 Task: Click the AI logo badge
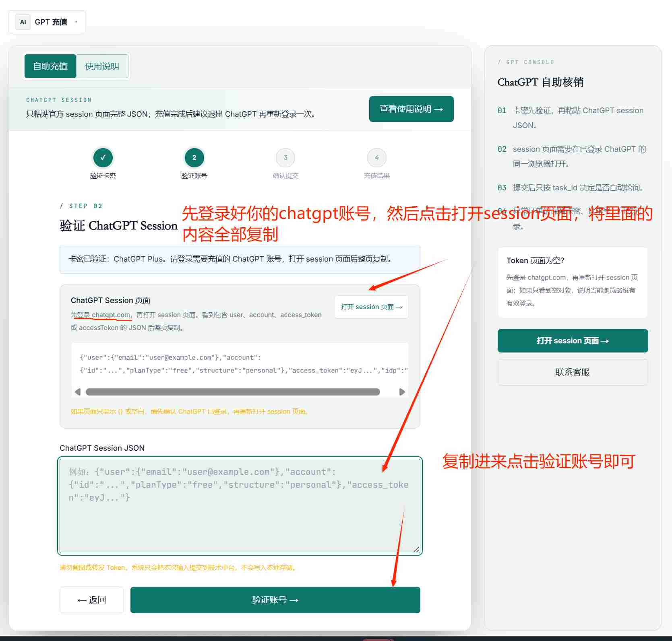(23, 22)
